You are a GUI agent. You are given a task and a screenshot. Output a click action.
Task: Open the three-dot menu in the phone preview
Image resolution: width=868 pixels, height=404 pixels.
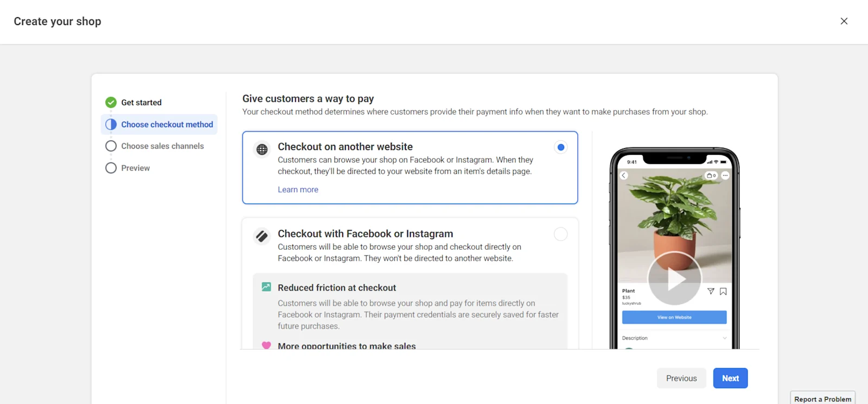click(725, 175)
